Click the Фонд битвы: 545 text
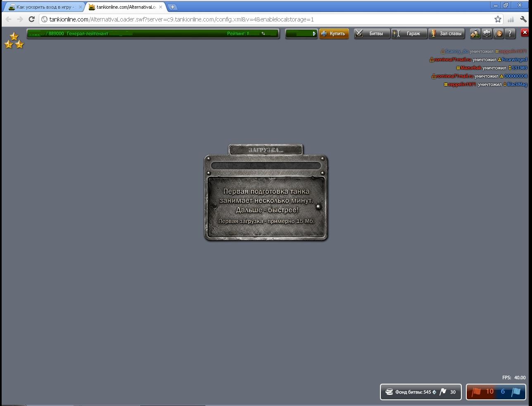 (x=413, y=392)
